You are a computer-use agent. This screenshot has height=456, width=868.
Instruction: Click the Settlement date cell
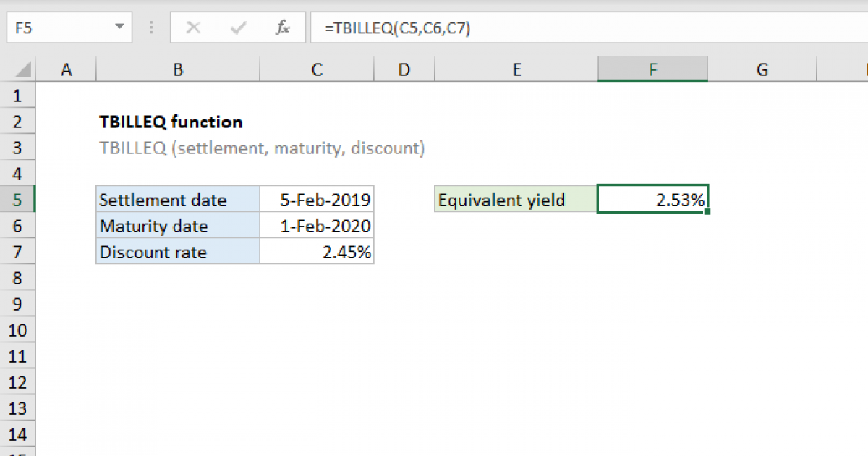tap(163, 199)
